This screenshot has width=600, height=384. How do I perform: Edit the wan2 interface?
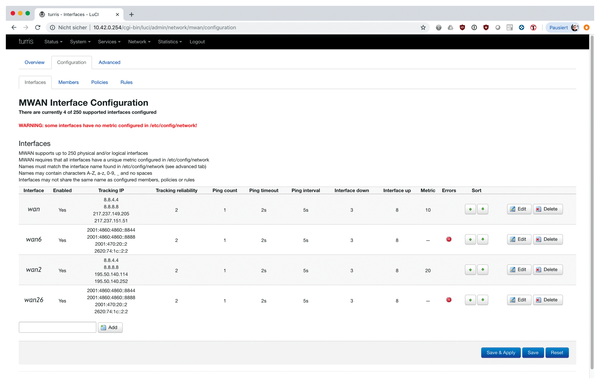(x=519, y=270)
